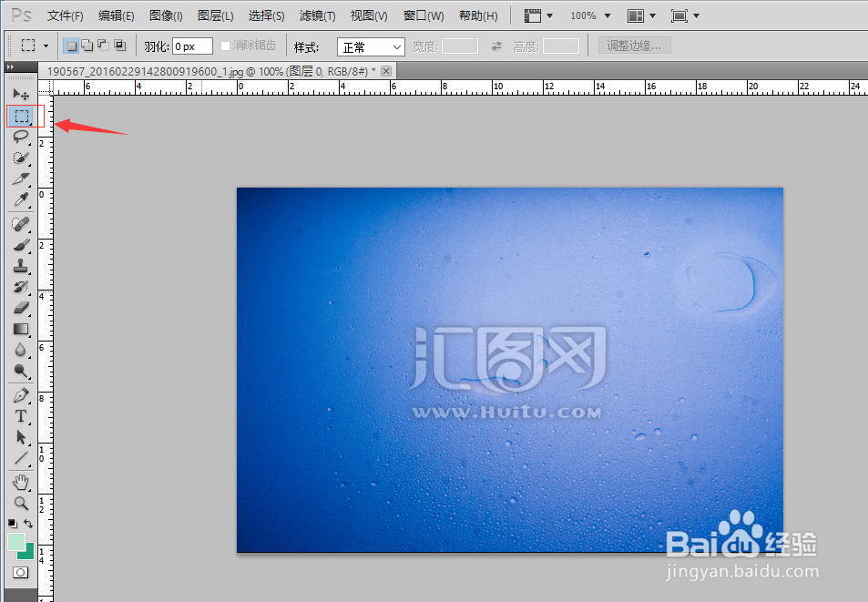Select the Blur tool
Image resolution: width=868 pixels, height=602 pixels.
pyautogui.click(x=21, y=350)
